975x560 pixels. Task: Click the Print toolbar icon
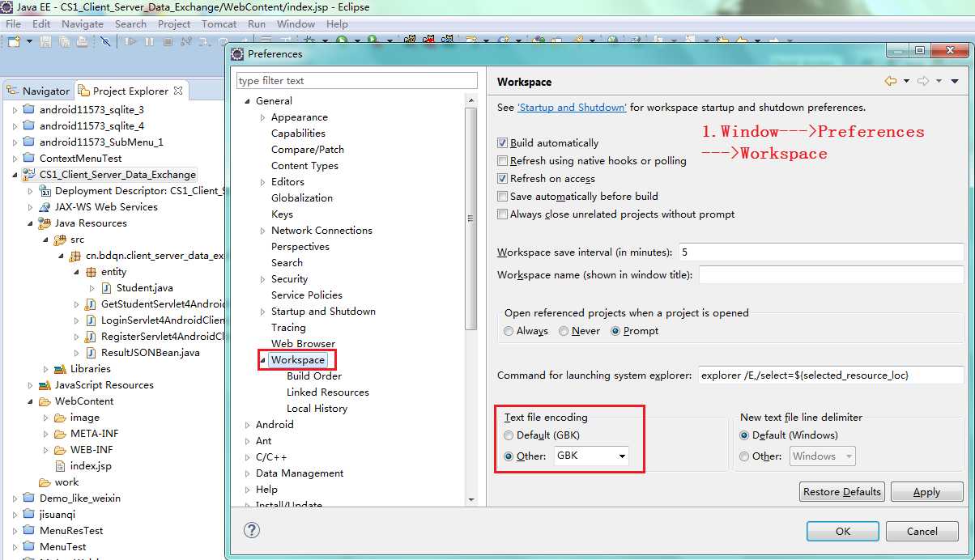point(81,41)
